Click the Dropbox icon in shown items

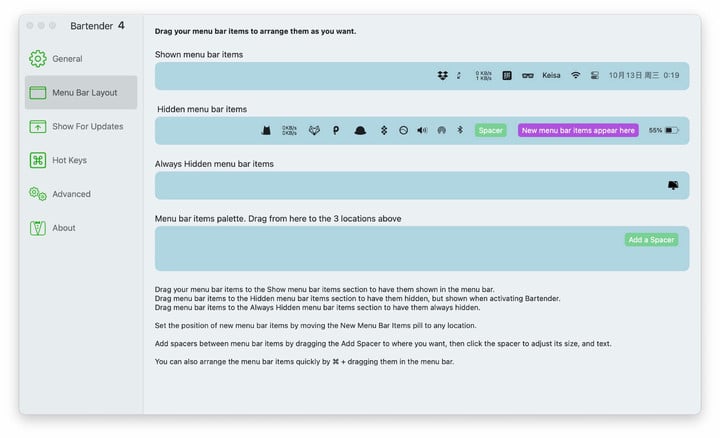(443, 75)
